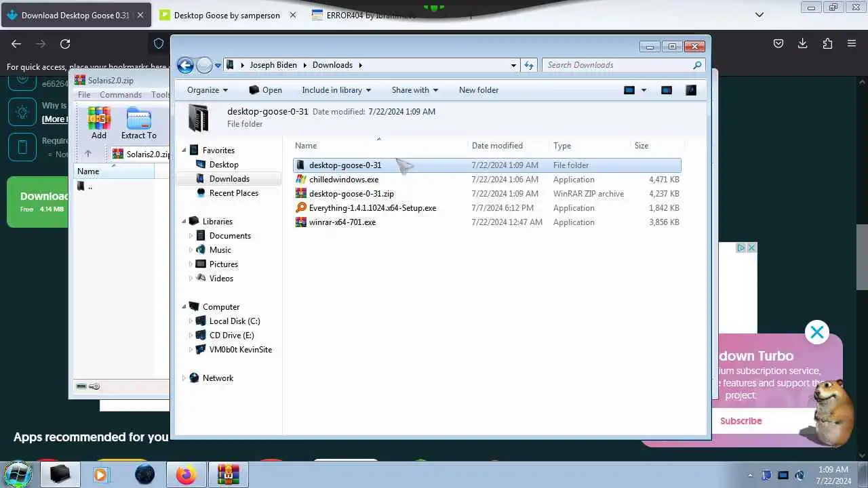The height and width of the screenshot is (488, 868).
Task: Open VM0b0t KevinSite drive
Action: tap(241, 350)
